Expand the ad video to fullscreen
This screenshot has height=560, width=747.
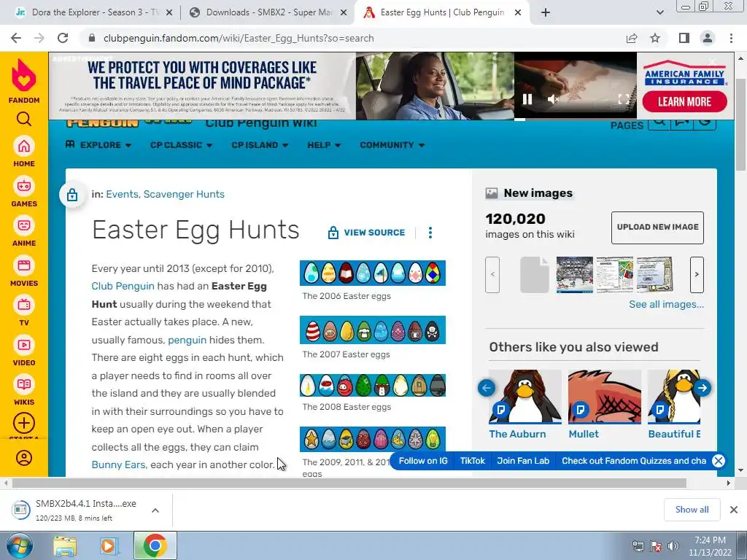[623, 99]
